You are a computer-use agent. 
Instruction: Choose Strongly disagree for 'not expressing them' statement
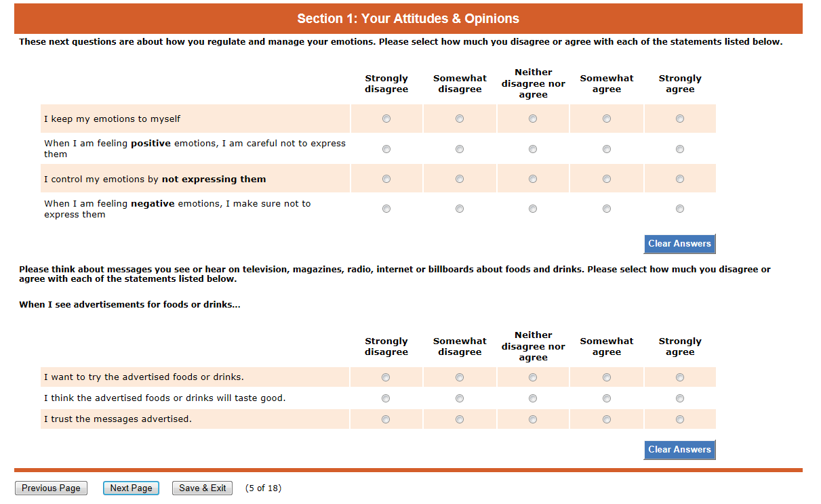pos(386,180)
